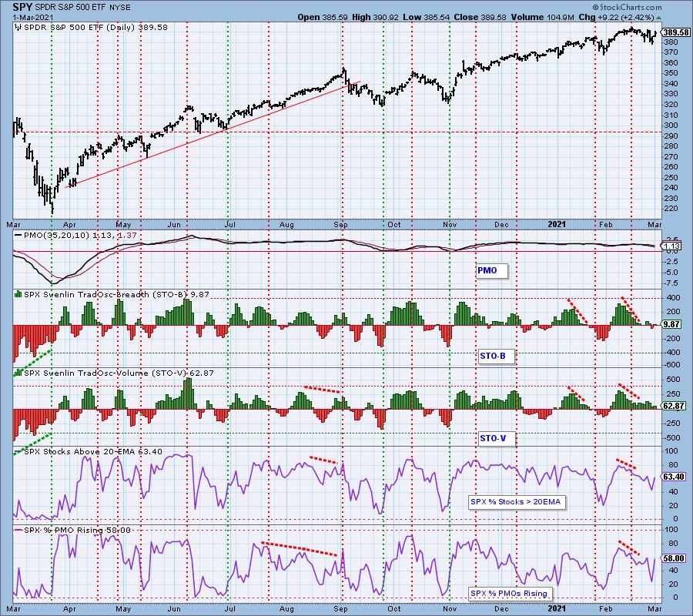Click the StockCharts.com watermark link
Image resolution: width=693 pixels, height=616 pixels.
[x=627, y=7]
